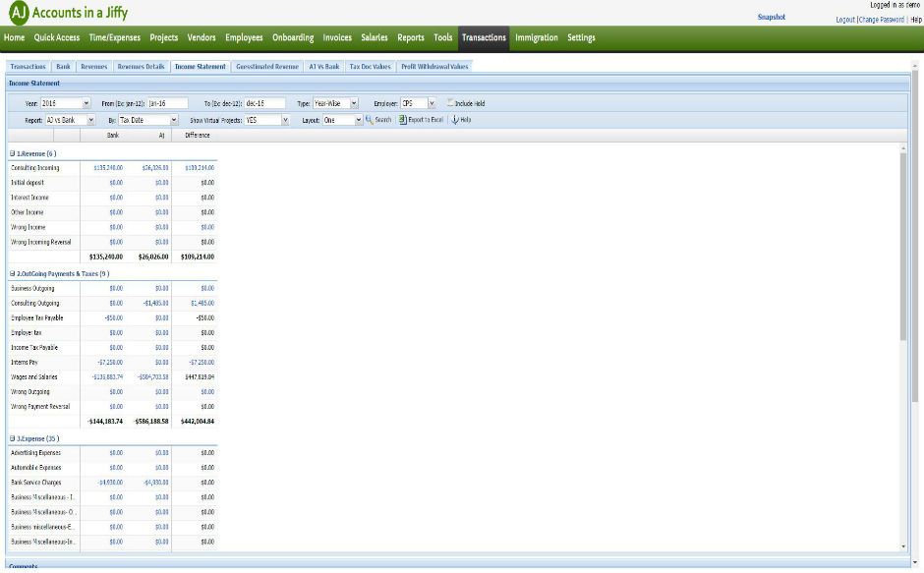Tick the Include Hold checkbox
Screen dimensions: 924x573
(449, 102)
